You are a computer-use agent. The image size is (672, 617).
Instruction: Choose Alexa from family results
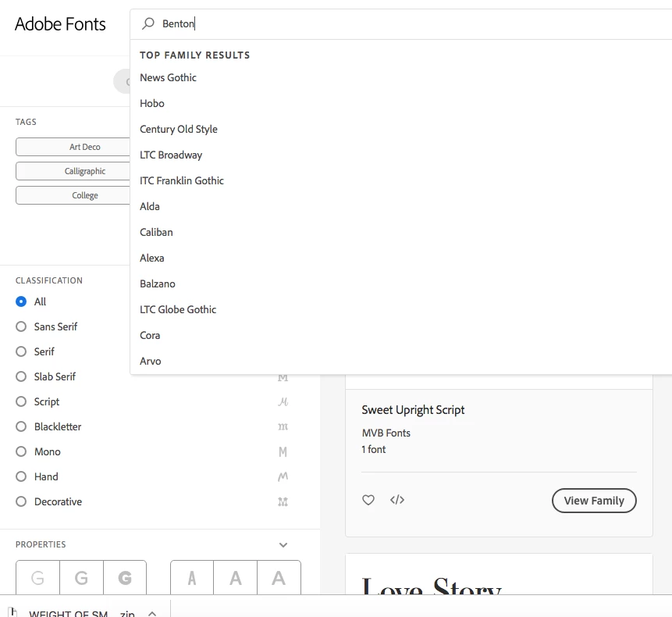pos(152,258)
